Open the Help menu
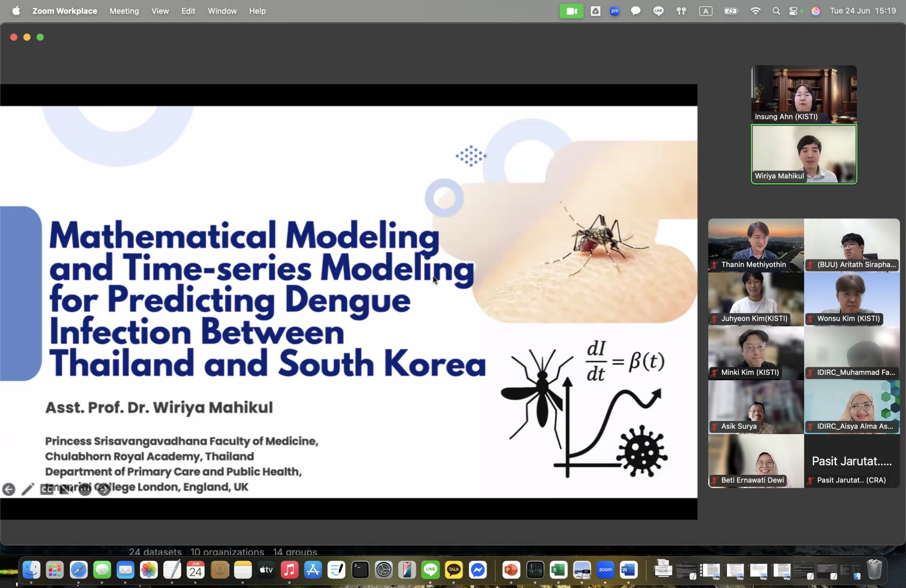 point(257,11)
